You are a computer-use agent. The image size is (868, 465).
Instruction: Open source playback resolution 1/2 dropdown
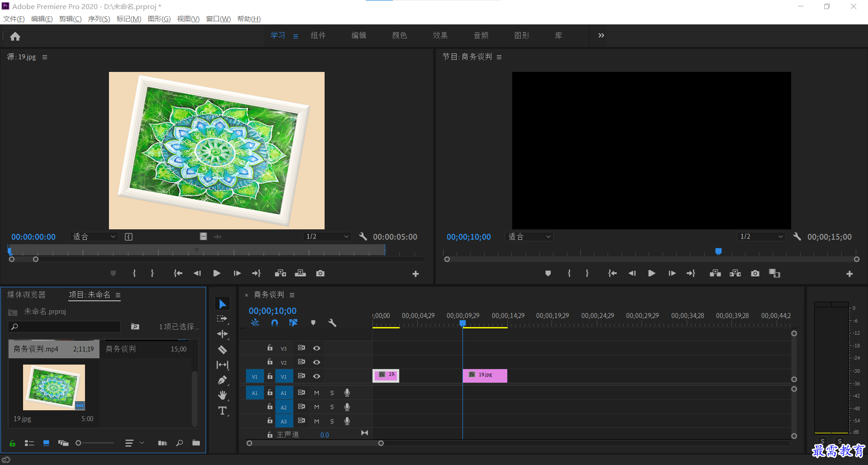pos(327,237)
